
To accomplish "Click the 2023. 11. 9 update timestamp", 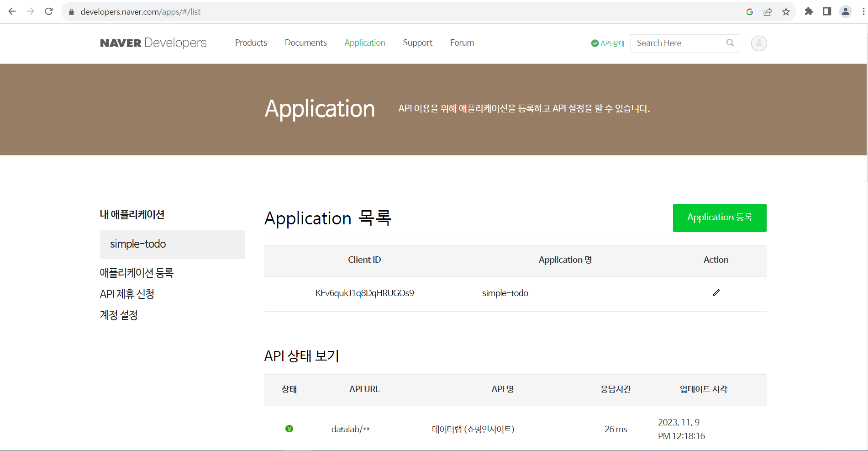I will [x=681, y=429].
